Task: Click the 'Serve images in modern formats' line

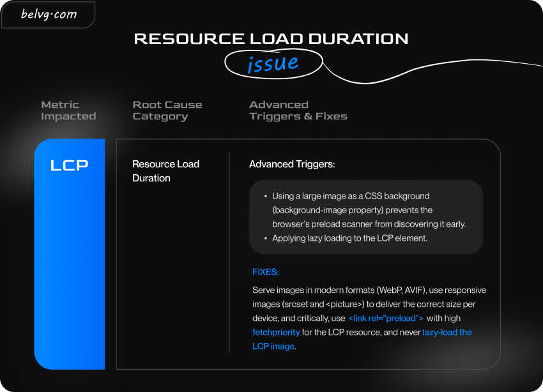Action: (369, 290)
